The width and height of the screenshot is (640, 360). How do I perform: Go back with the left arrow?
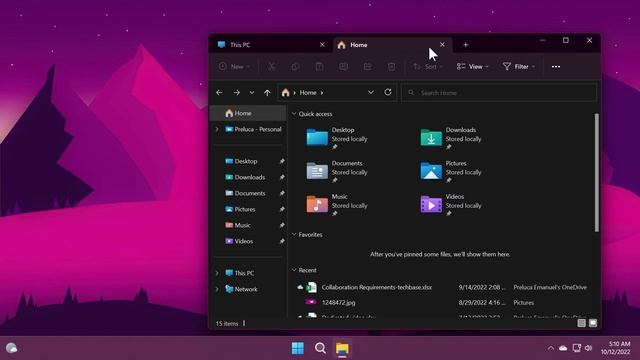point(219,93)
